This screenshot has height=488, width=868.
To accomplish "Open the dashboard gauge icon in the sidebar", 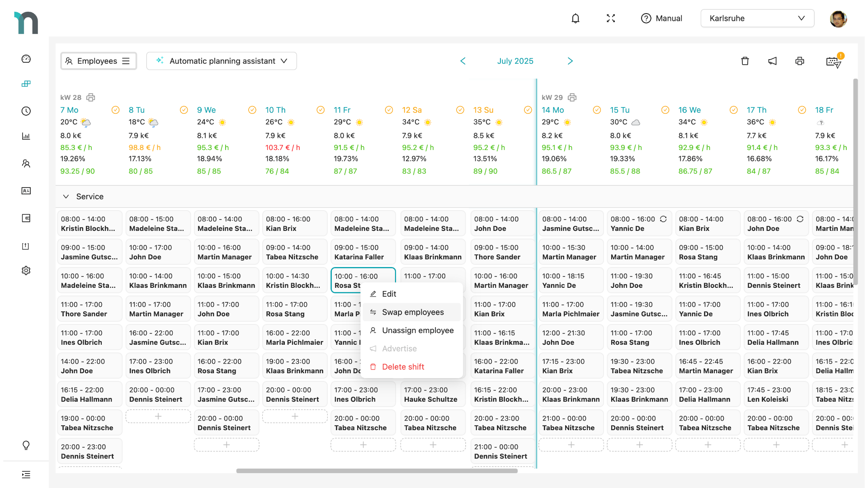I will (26, 59).
